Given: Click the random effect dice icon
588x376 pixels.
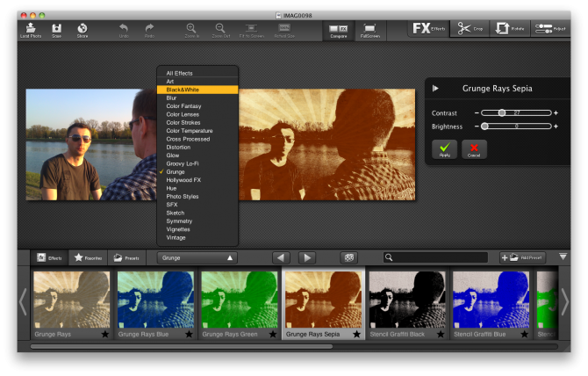Looking at the screenshot, I should [348, 257].
